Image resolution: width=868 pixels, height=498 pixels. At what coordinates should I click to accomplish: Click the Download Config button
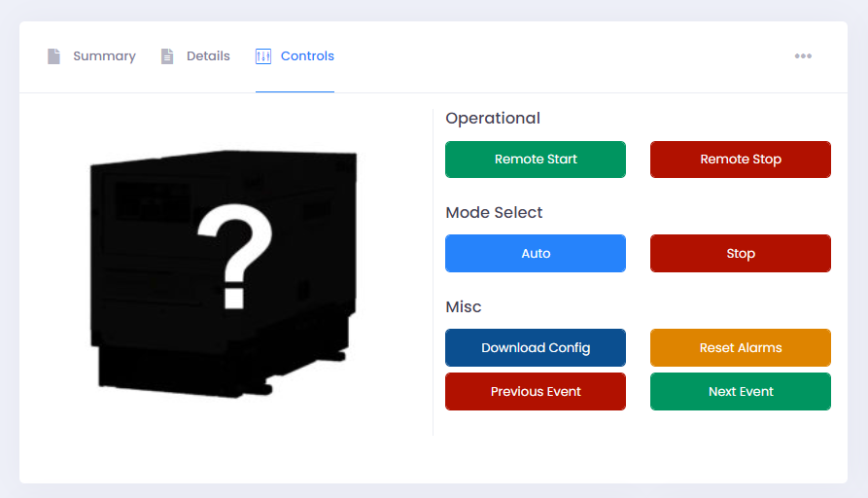click(536, 348)
